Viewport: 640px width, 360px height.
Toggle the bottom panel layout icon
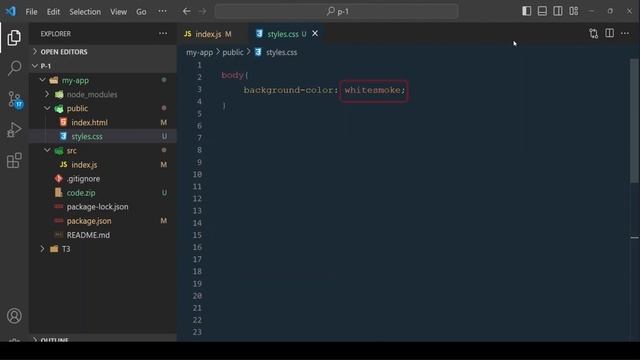pos(542,11)
